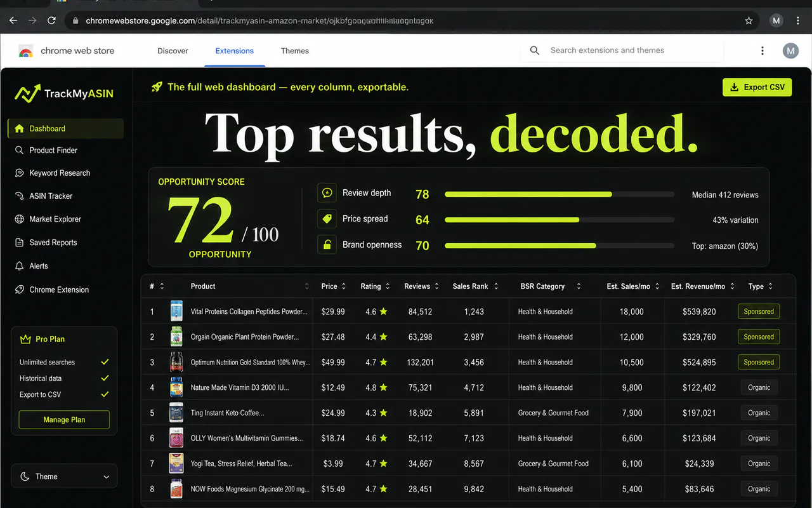Click the search magnifier icon in web store
Viewport: 812px width, 508px height.
tap(535, 50)
